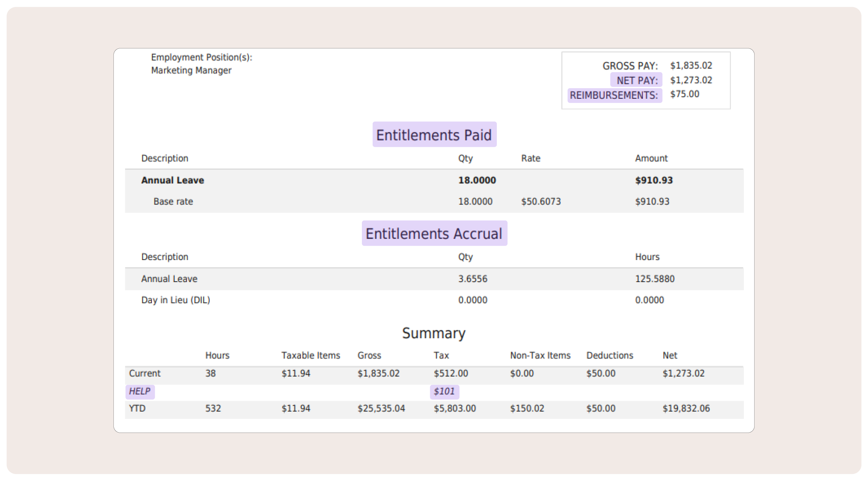This screenshot has width=868, height=481.
Task: Select the highlighted NET PAY label
Action: click(x=637, y=80)
